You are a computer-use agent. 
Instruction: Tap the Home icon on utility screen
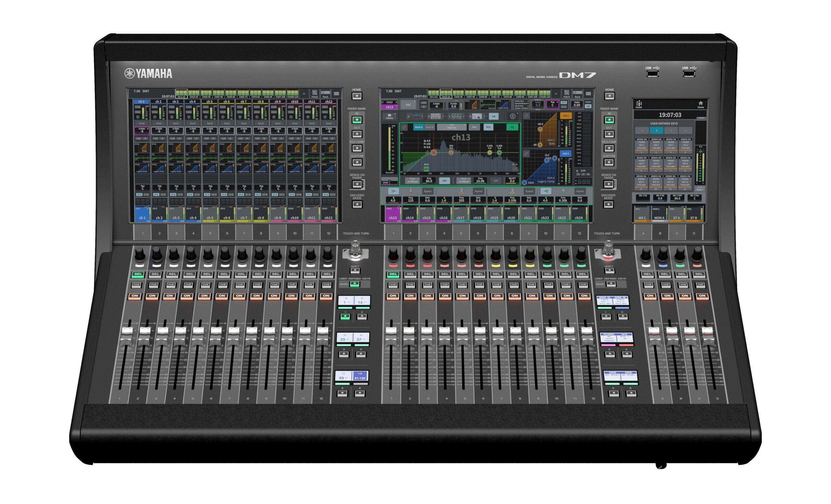tap(701, 104)
